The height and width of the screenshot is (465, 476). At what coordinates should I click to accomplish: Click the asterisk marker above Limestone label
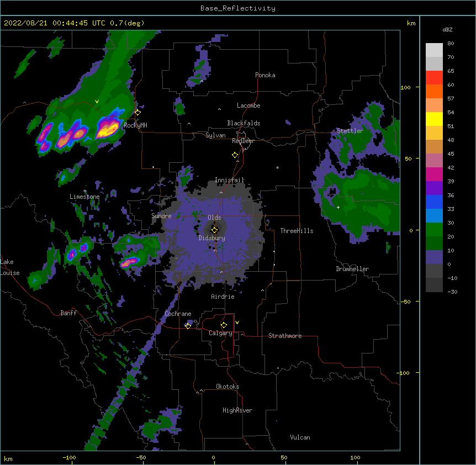tap(85, 191)
